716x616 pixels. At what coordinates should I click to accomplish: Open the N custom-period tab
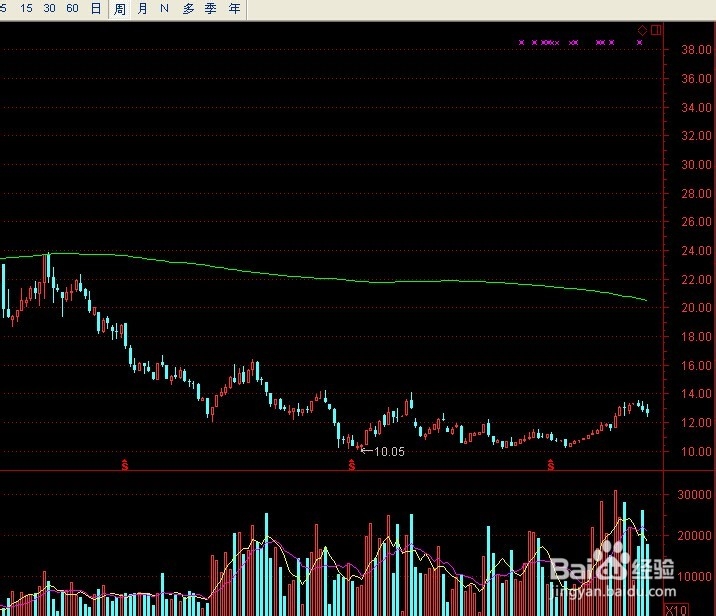[164, 8]
